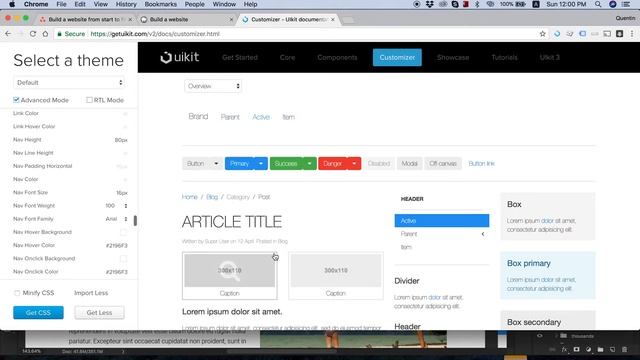Expand the Parent item chevron in side nav

pos(483,234)
